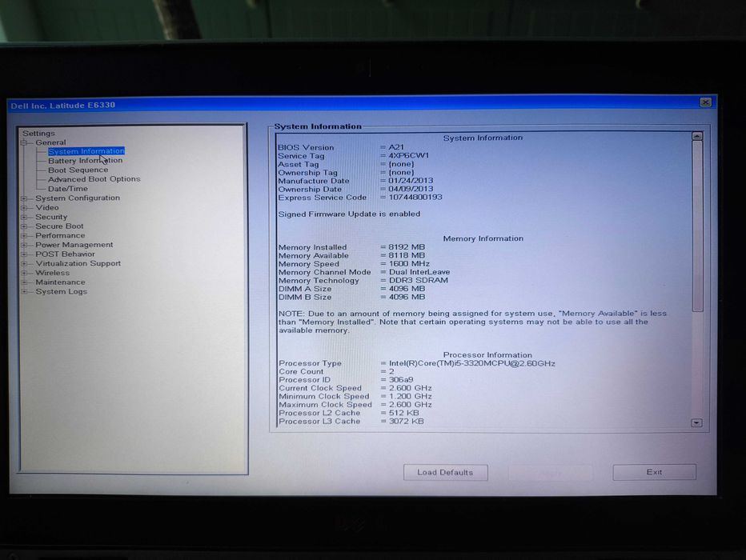
Task: Click Memory Speed value 1600 MHz
Action: 409,263
